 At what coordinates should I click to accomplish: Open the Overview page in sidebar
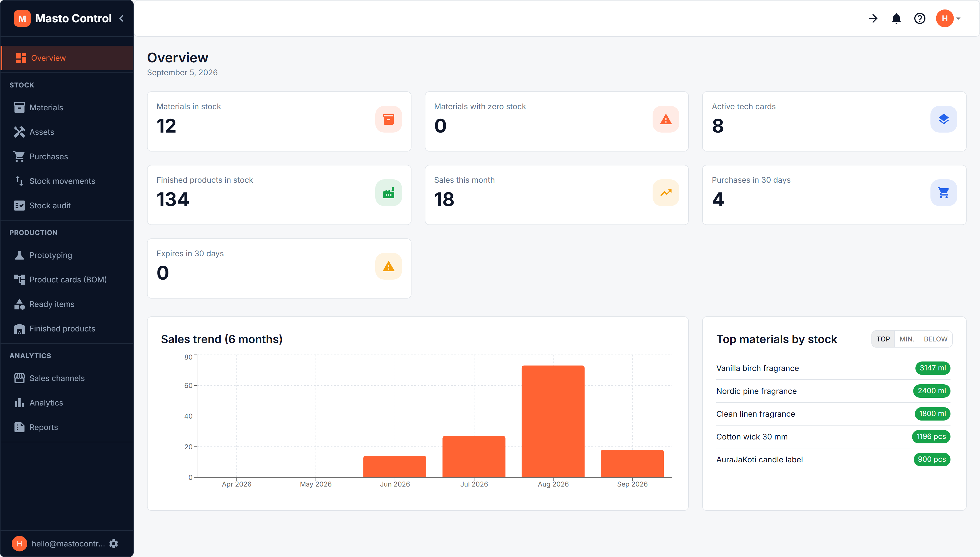(x=67, y=58)
